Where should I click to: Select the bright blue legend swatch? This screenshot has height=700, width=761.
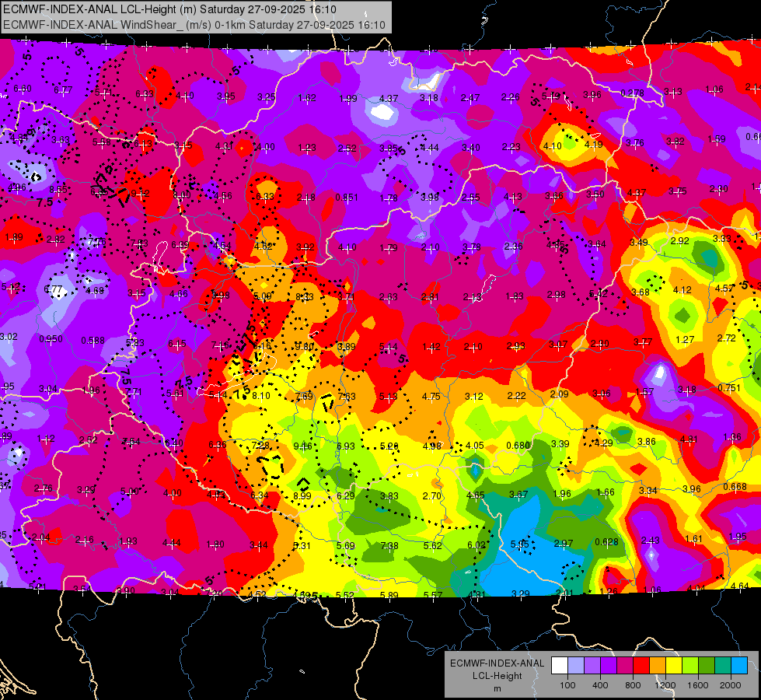click(x=739, y=666)
